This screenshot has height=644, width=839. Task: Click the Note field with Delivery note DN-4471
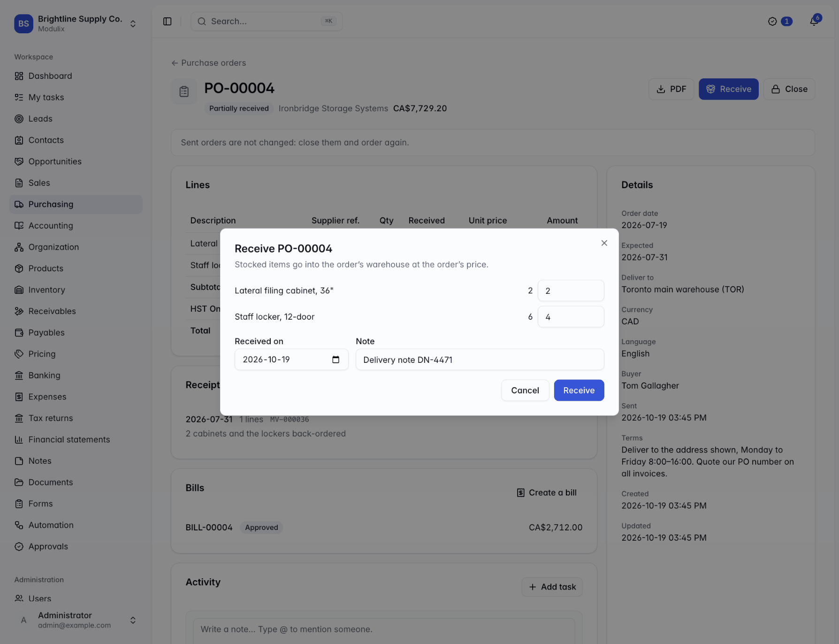click(480, 360)
